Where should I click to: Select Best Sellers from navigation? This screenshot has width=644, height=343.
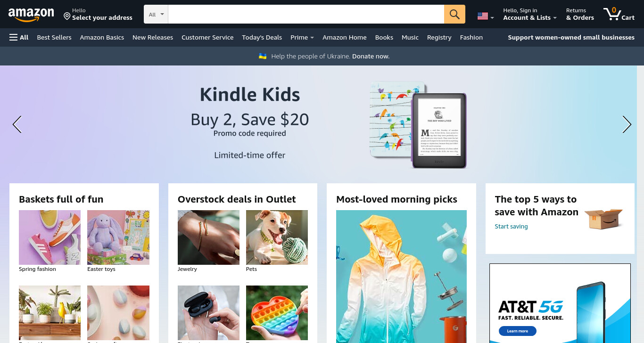click(x=54, y=37)
